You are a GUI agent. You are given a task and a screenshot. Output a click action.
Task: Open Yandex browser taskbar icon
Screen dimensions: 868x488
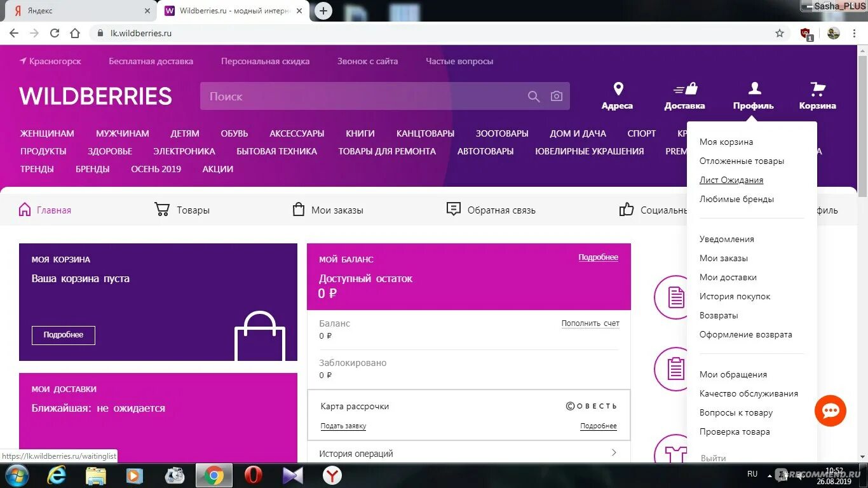(x=331, y=475)
